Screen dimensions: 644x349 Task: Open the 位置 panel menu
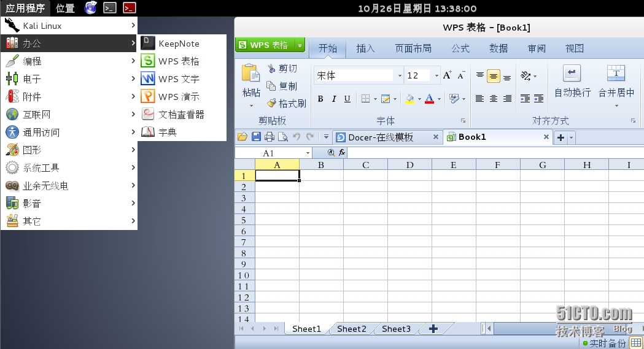[65, 8]
